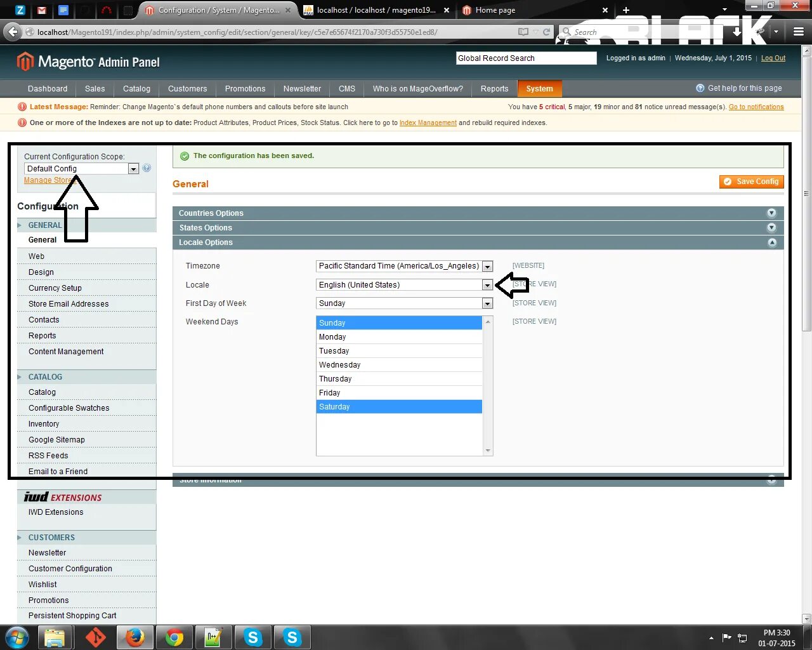Open the Customers menu

[187, 89]
